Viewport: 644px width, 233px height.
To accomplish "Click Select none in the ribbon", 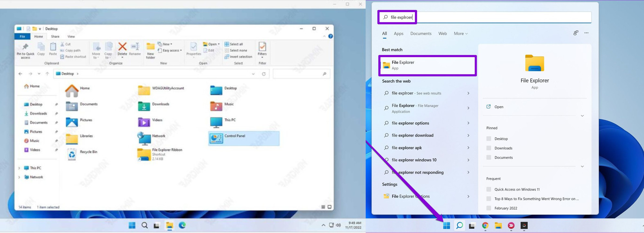I will tap(236, 50).
